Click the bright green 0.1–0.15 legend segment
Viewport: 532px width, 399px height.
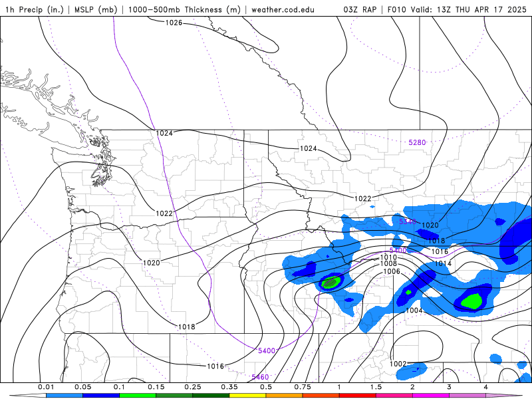(x=138, y=396)
